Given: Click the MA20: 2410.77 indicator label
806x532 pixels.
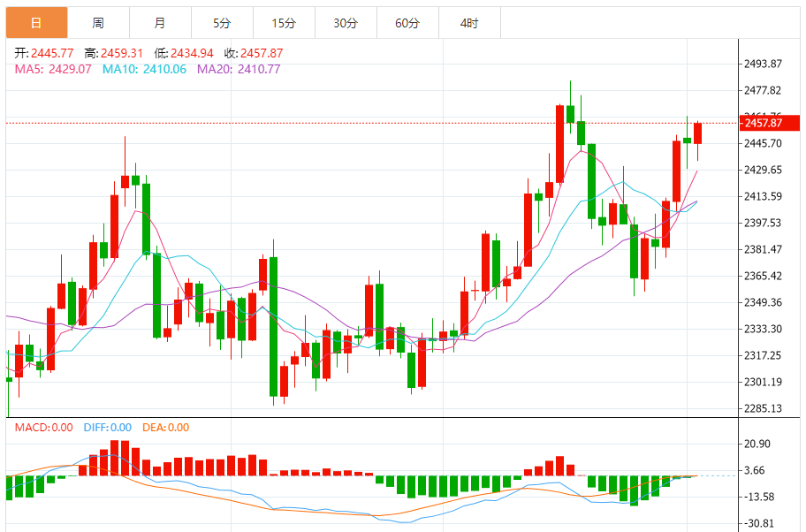Looking at the screenshot, I should (239, 69).
